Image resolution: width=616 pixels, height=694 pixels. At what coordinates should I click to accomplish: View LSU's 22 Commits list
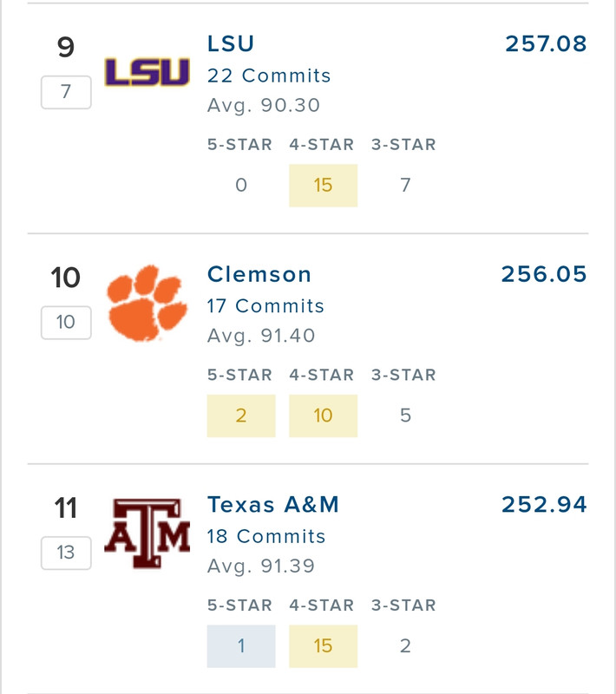click(x=269, y=75)
